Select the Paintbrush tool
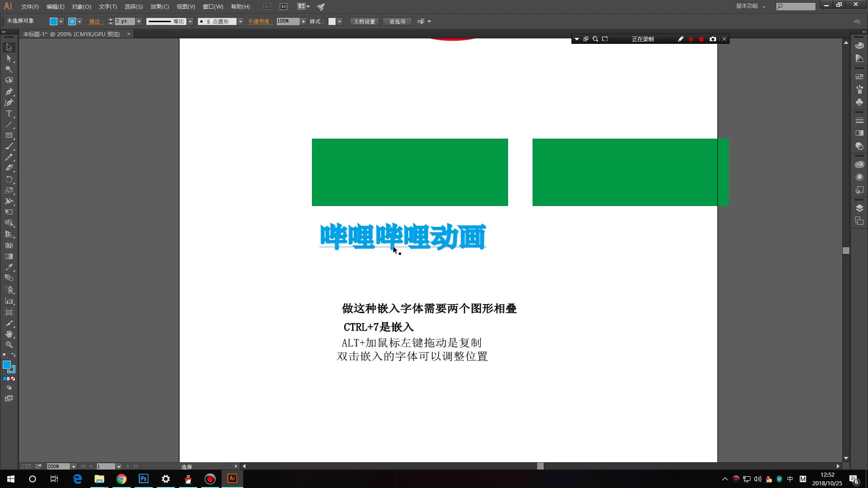 (x=9, y=146)
